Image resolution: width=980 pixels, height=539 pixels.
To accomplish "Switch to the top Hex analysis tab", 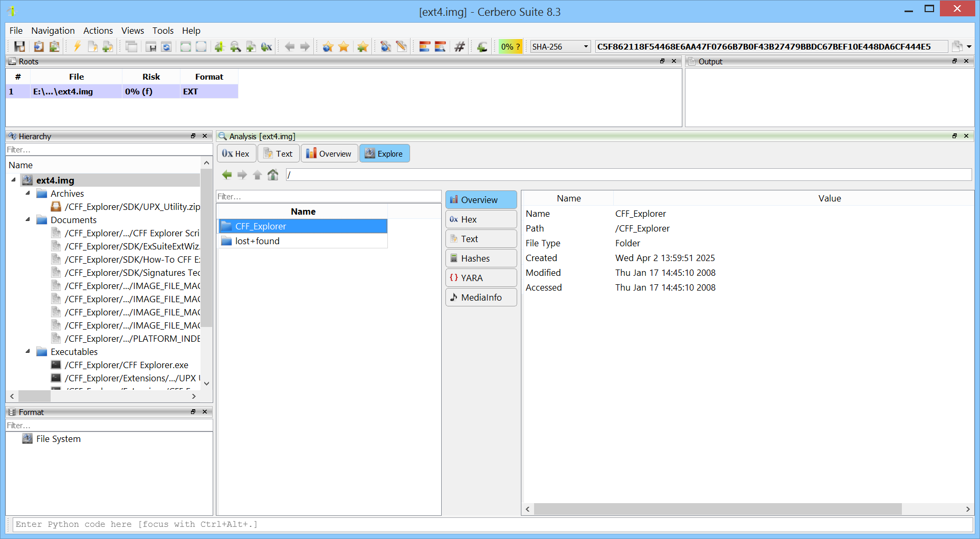I will click(x=236, y=153).
